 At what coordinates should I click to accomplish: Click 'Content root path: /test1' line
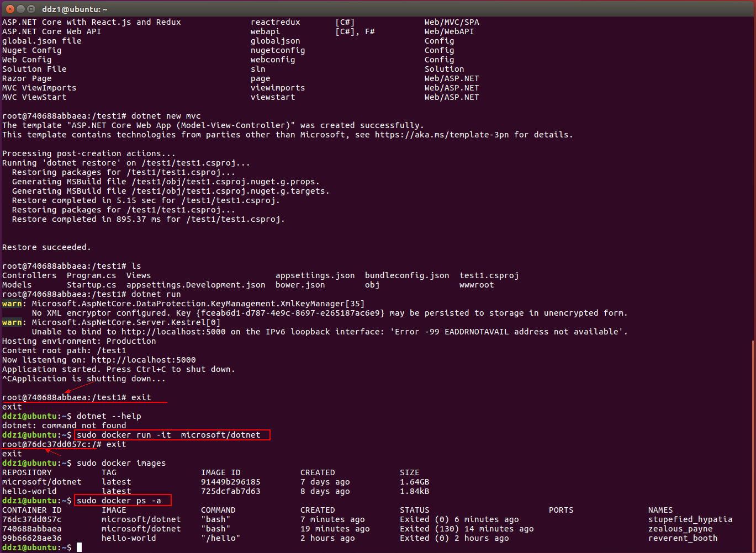pos(64,350)
